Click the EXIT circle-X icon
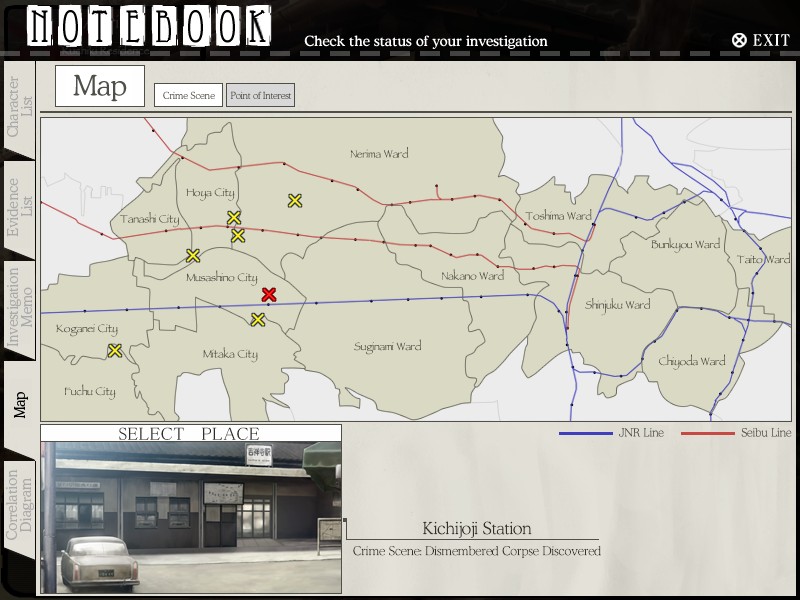The image size is (800, 600). [x=739, y=40]
